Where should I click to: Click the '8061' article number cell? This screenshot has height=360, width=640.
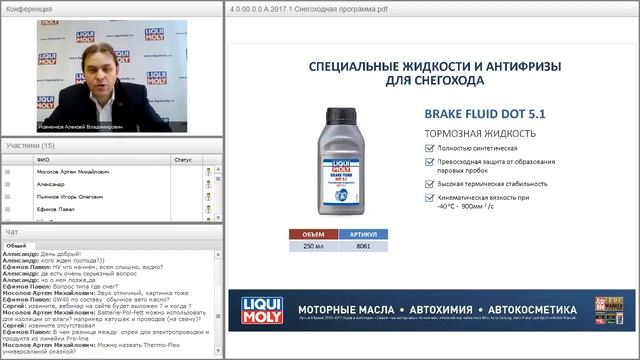point(363,246)
